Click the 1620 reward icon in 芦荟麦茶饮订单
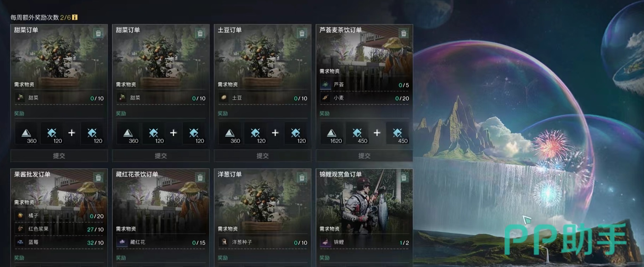 point(332,133)
